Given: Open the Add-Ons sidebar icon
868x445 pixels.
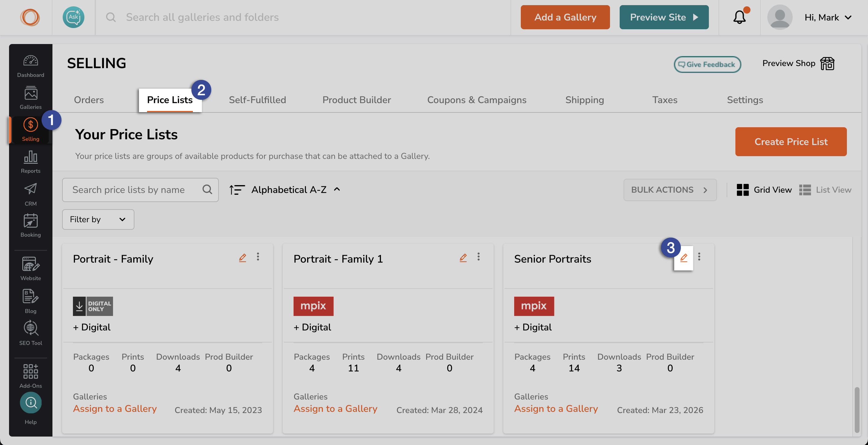Looking at the screenshot, I should click(x=31, y=371).
